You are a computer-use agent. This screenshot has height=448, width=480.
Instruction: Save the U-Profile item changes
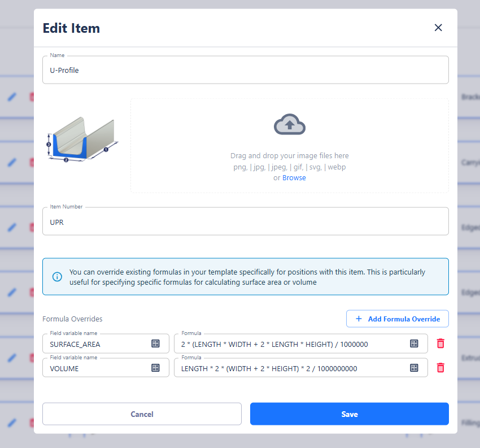click(349, 414)
